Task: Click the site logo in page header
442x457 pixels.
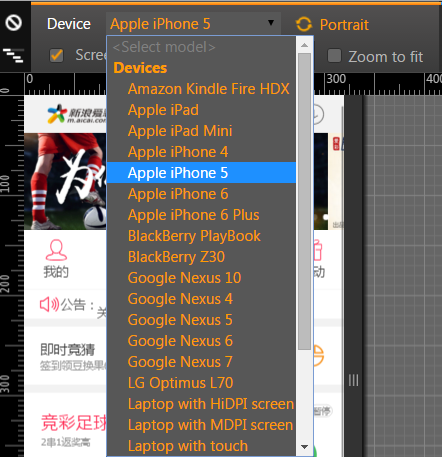Action: [x=77, y=114]
